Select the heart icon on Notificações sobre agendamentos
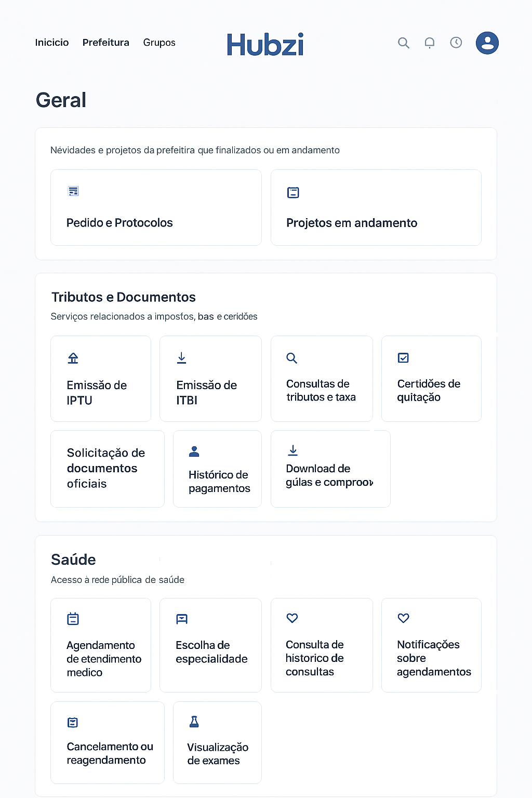The height and width of the screenshot is (798, 532). point(403,618)
